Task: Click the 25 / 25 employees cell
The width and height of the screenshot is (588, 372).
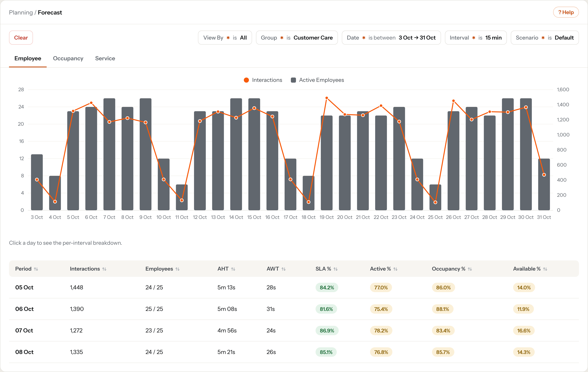Action: pos(154,309)
